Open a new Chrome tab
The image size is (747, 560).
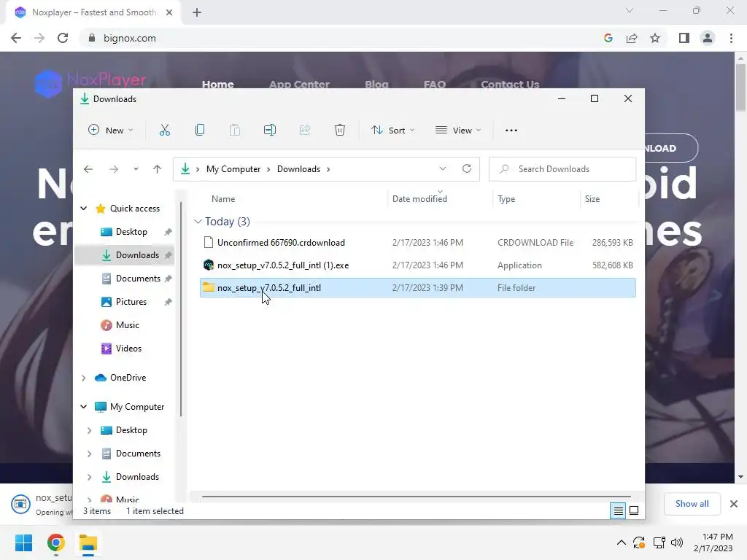point(197,12)
